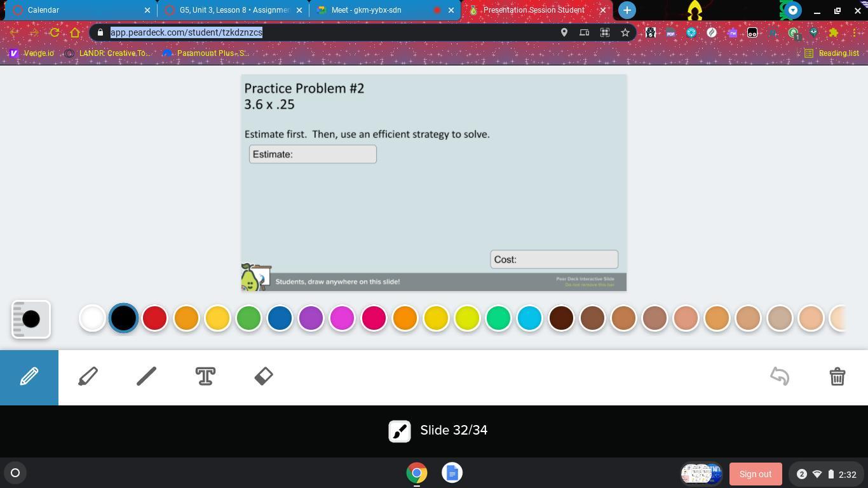Select the darkest brown color swatch

[x=561, y=318]
